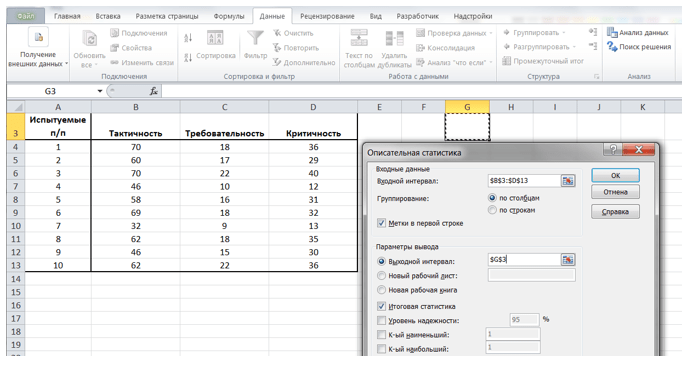This screenshot has width=689, height=367.
Task: Switch to Главная tab
Action: click(67, 16)
